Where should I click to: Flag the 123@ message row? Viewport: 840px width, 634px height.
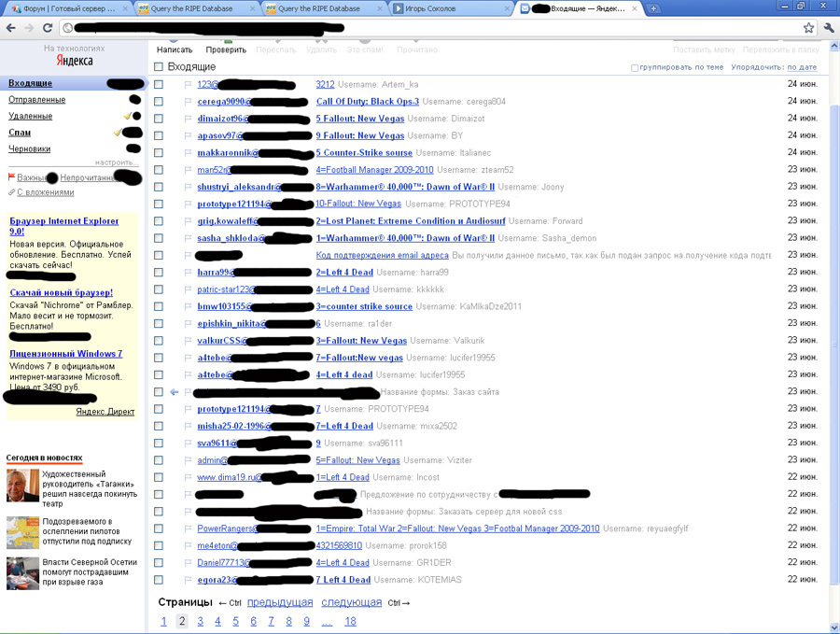pyautogui.click(x=188, y=84)
